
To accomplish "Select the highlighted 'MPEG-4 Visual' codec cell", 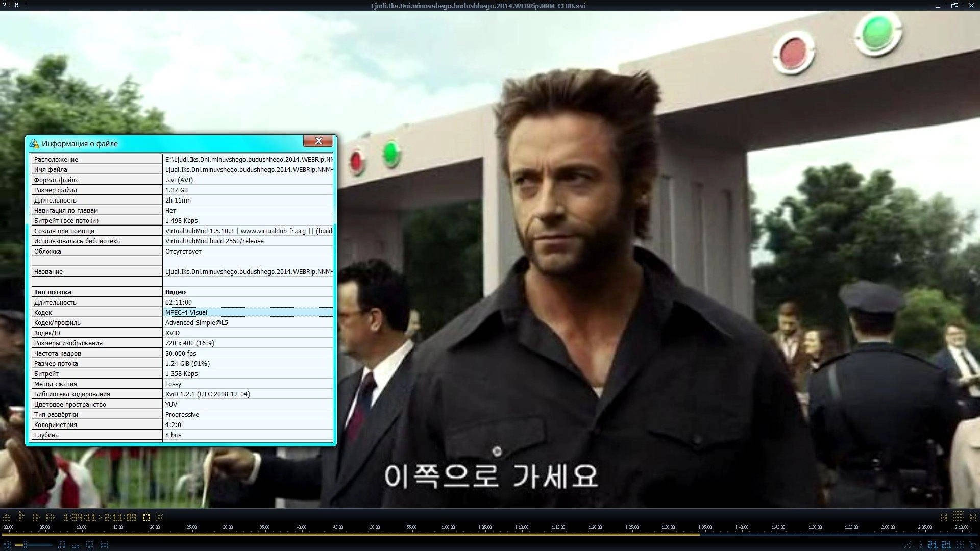I will [248, 312].
